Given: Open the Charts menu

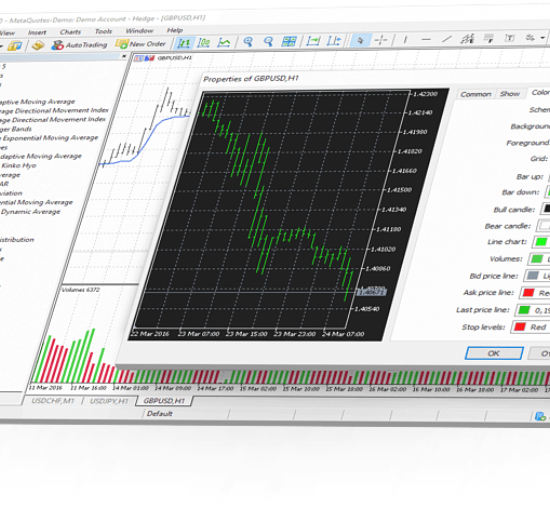Looking at the screenshot, I should coord(70,32).
